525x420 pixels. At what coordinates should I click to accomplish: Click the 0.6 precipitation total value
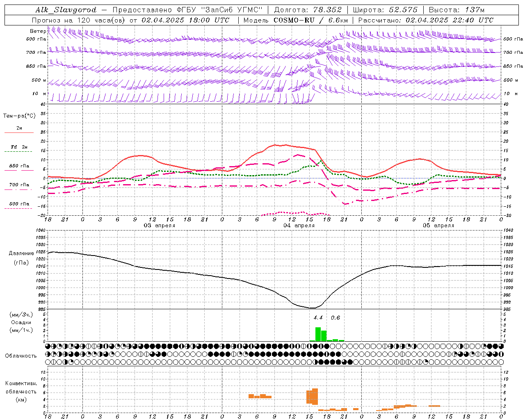[x=336, y=318]
